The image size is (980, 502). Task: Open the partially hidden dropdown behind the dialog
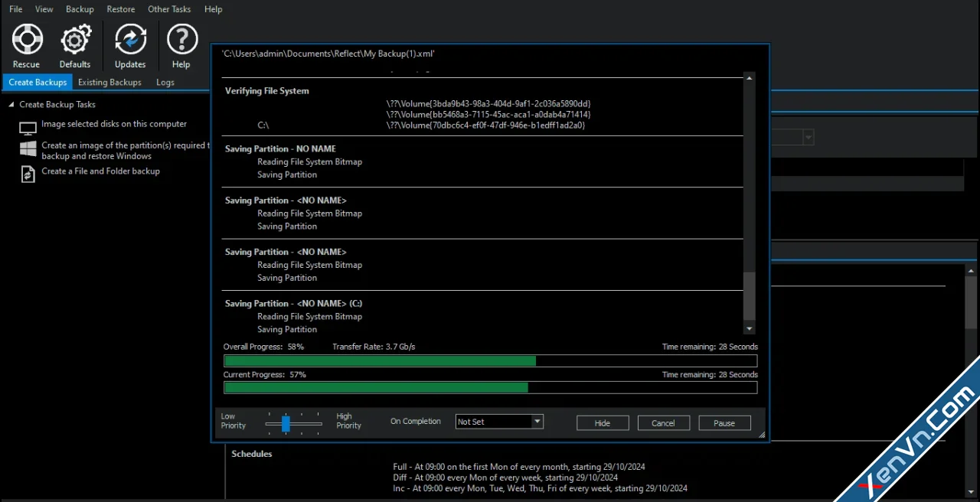point(808,137)
